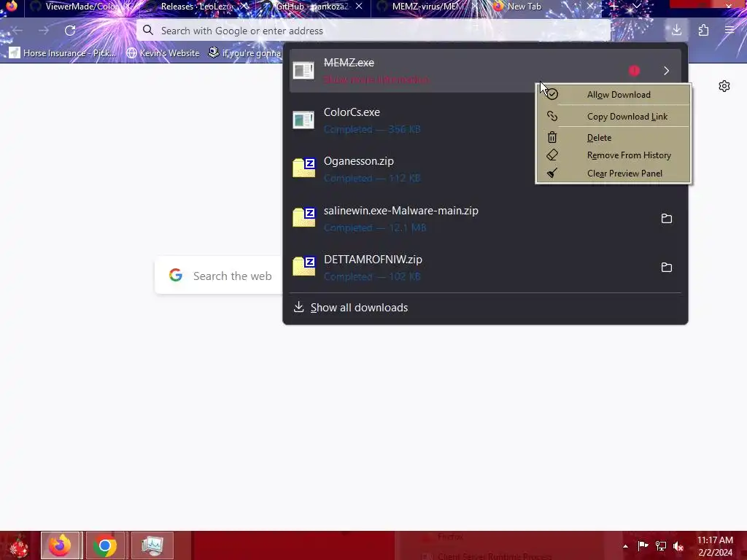Expand hidden system tray icons

[625, 546]
